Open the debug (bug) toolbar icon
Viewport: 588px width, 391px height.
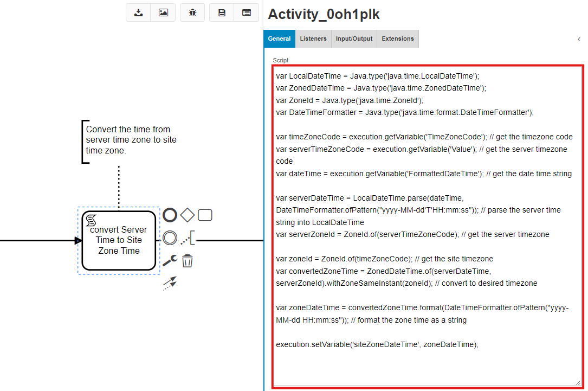pos(192,12)
